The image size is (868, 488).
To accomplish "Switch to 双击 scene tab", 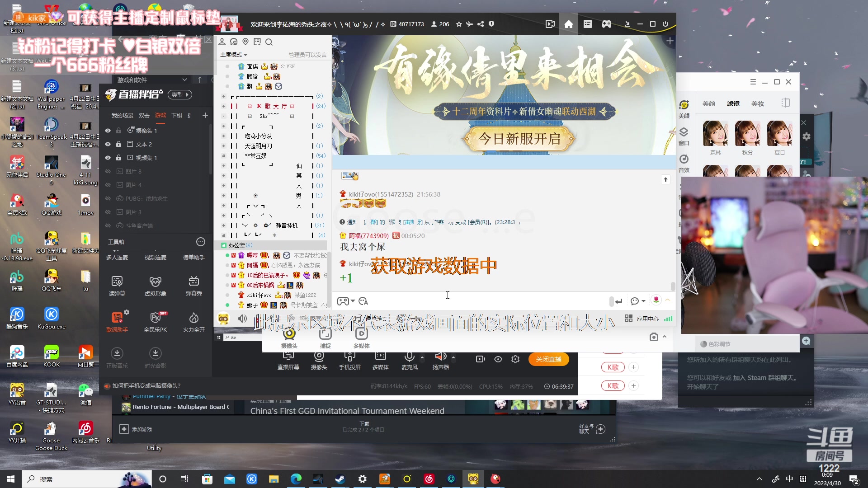I will (144, 116).
